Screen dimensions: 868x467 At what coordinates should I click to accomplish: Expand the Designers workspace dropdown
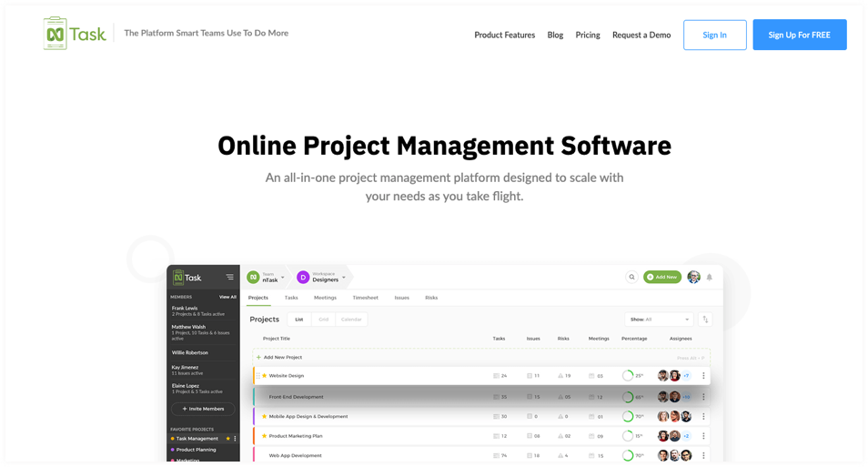coord(344,278)
